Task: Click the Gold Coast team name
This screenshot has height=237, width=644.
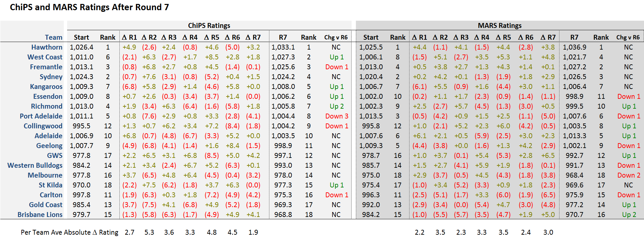Action: pyautogui.click(x=46, y=205)
